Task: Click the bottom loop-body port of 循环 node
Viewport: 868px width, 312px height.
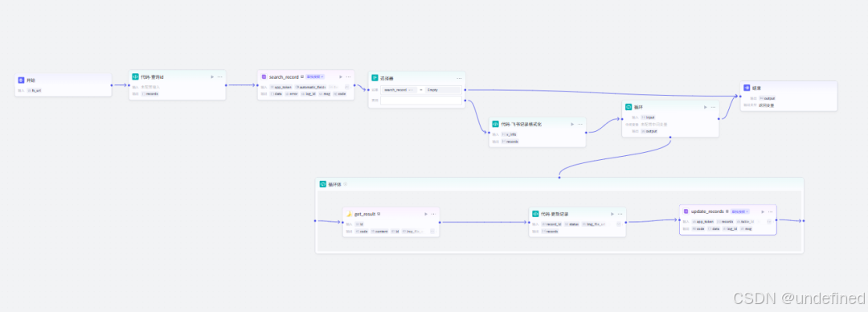Action: pos(670,137)
